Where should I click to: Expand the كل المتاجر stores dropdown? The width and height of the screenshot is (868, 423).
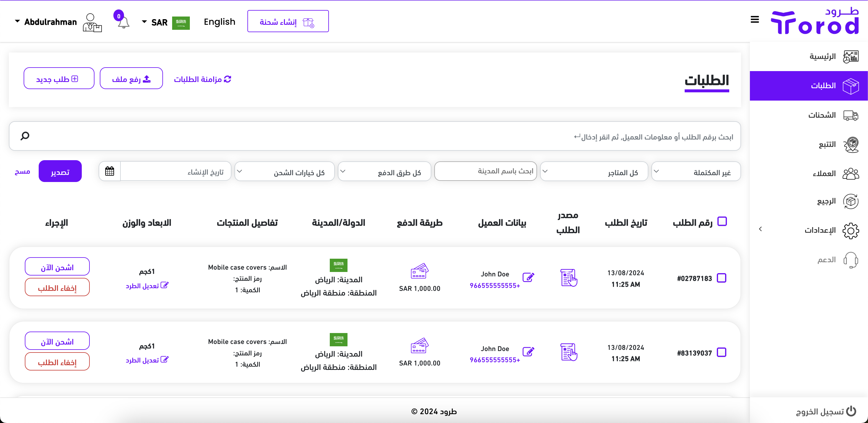pos(594,171)
